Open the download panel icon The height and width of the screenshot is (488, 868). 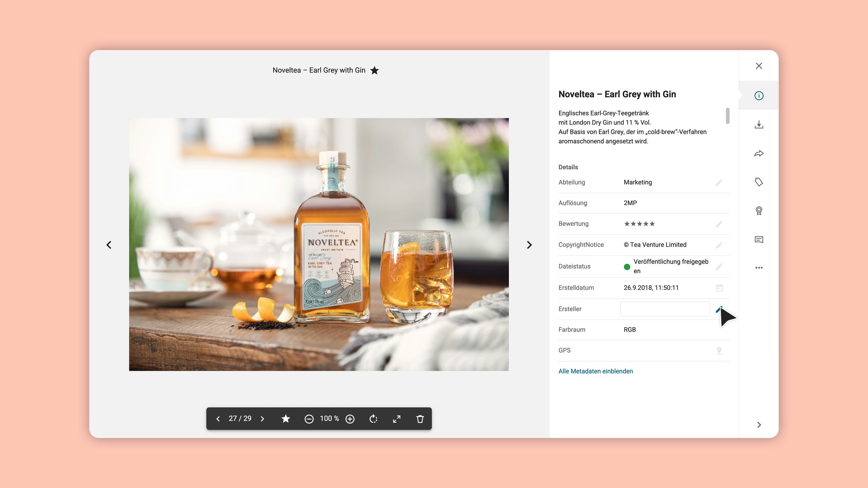(x=759, y=125)
